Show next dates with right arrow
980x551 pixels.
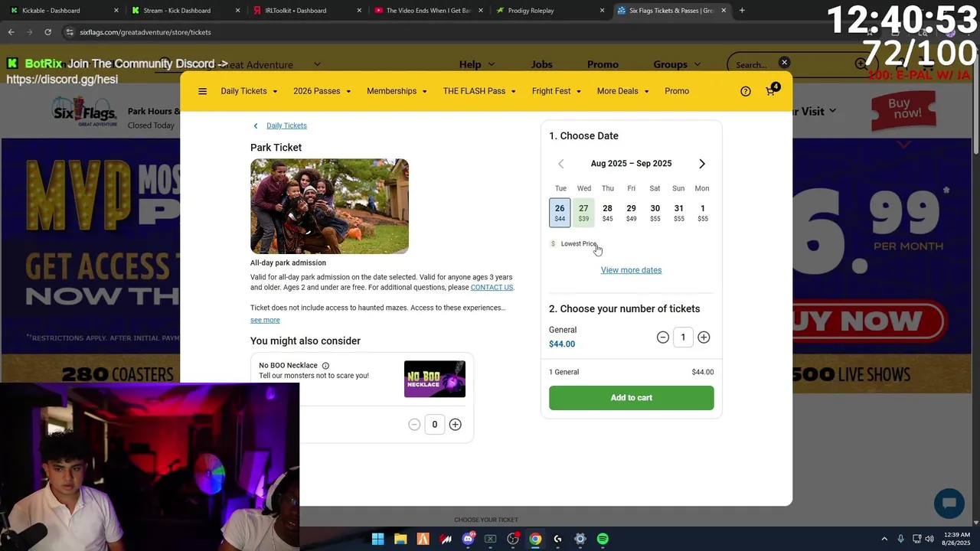click(x=702, y=164)
